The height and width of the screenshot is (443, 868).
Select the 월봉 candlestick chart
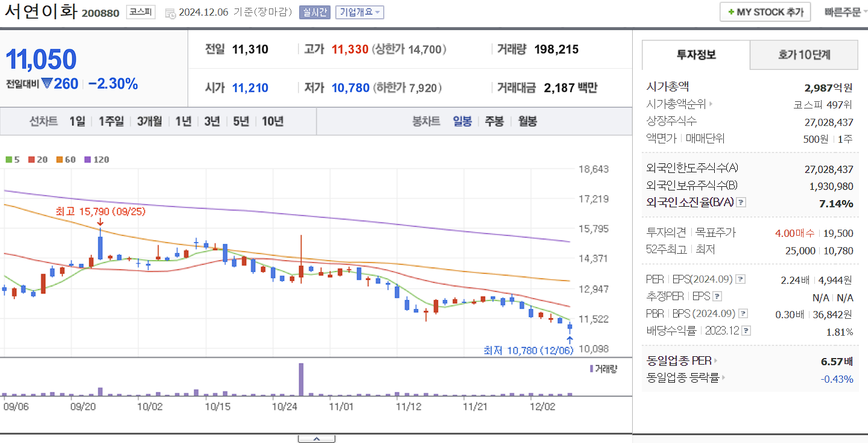coord(527,121)
